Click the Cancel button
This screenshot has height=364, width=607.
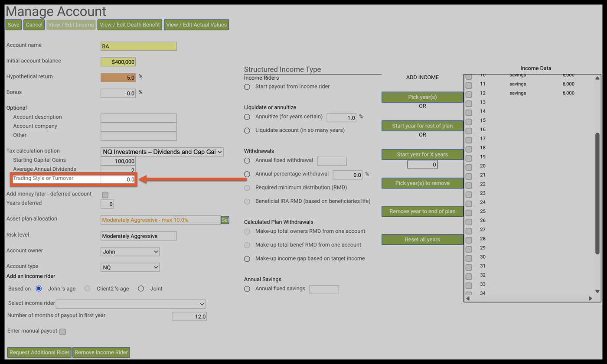tap(34, 25)
